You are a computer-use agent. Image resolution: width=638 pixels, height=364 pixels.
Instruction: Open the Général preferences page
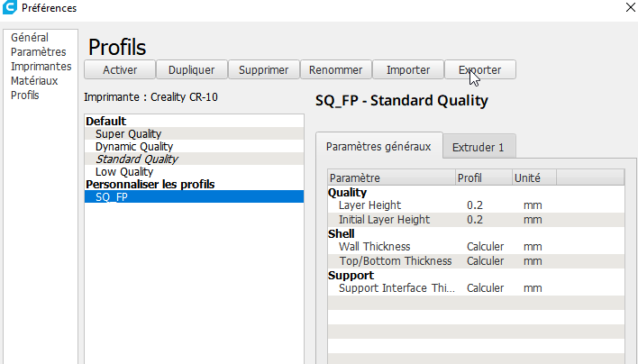pos(30,38)
